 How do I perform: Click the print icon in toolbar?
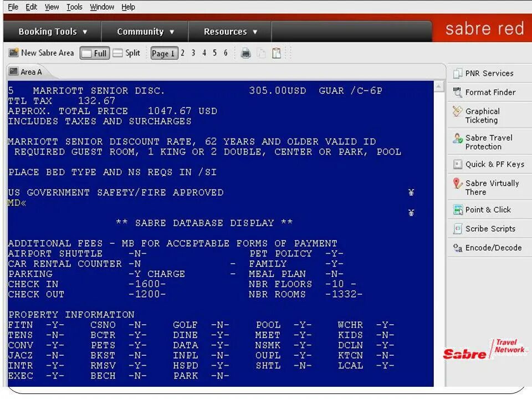(245, 53)
